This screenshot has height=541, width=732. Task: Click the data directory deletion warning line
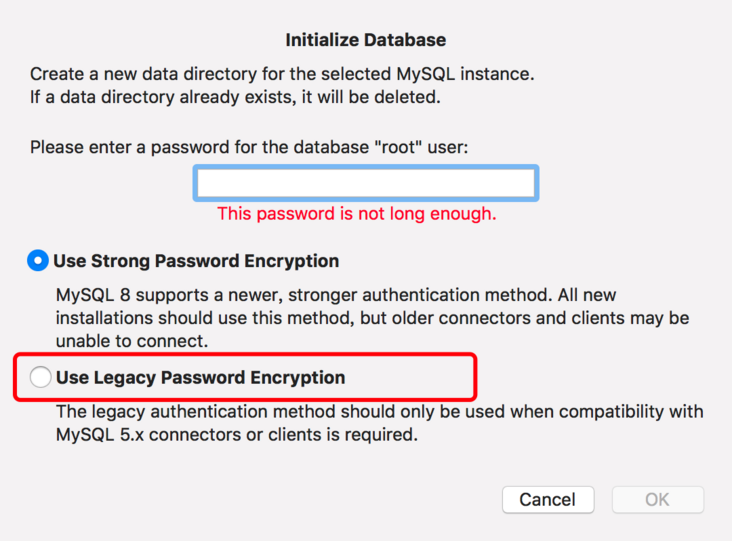(x=235, y=98)
